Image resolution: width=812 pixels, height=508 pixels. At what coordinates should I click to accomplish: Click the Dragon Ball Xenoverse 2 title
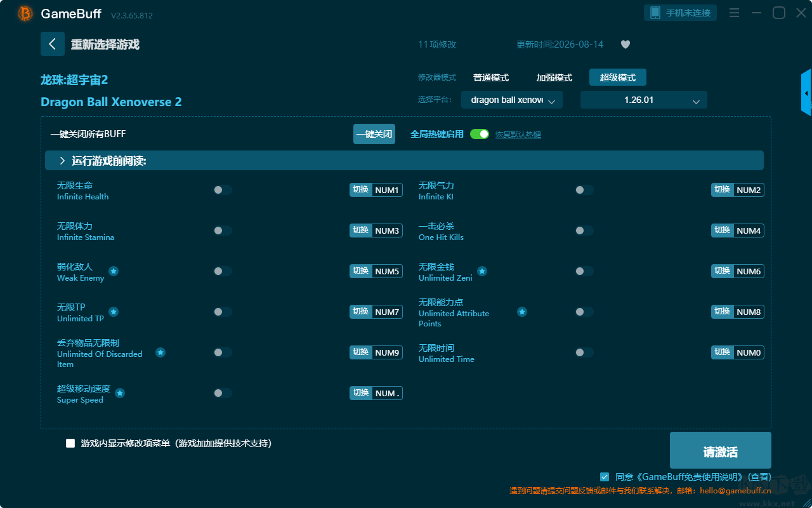(111, 102)
